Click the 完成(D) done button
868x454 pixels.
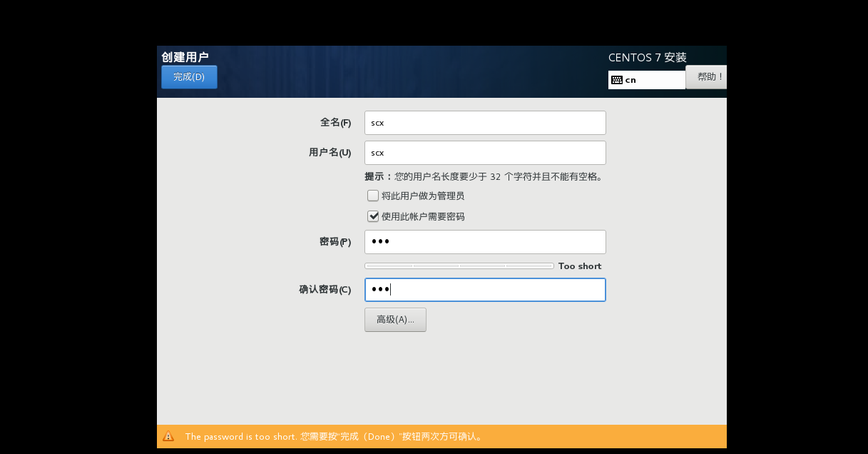click(x=189, y=77)
